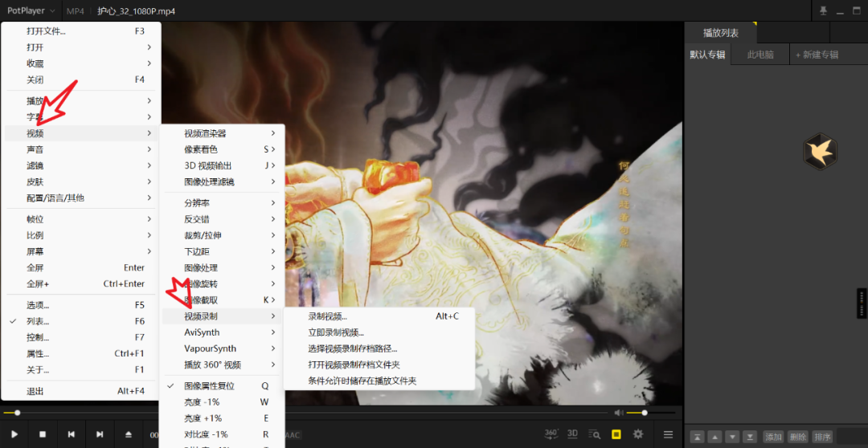Click 全屏+ menu entry
Screen dimensions: 868x448
(81, 283)
